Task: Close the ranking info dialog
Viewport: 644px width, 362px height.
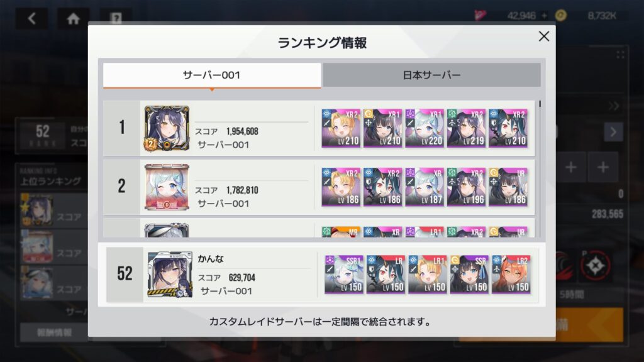Action: tap(544, 36)
